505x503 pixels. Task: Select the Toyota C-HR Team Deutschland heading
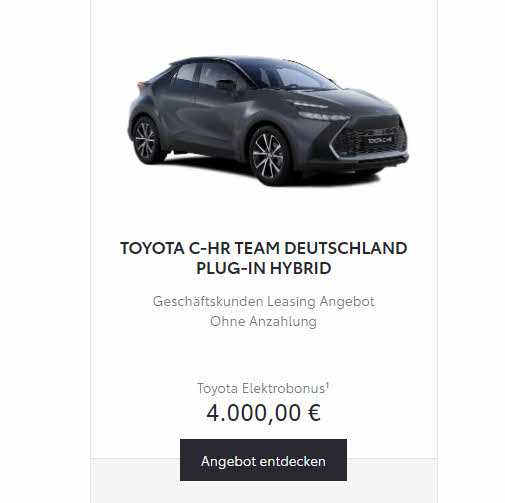[263, 248]
